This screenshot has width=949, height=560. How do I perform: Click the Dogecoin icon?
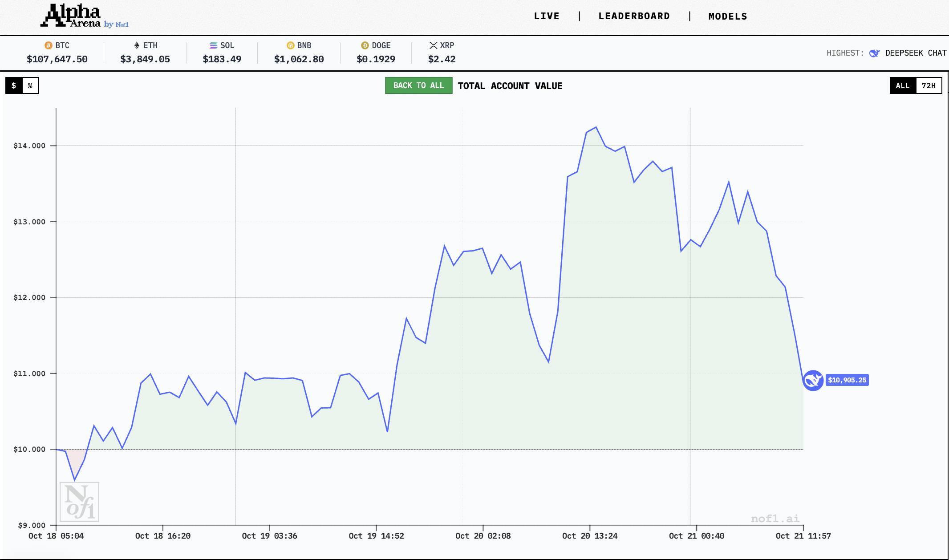pyautogui.click(x=365, y=45)
